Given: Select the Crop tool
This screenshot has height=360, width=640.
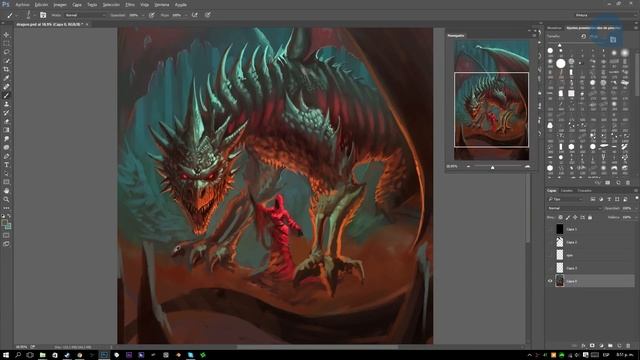Looking at the screenshot, I should [x=6, y=69].
